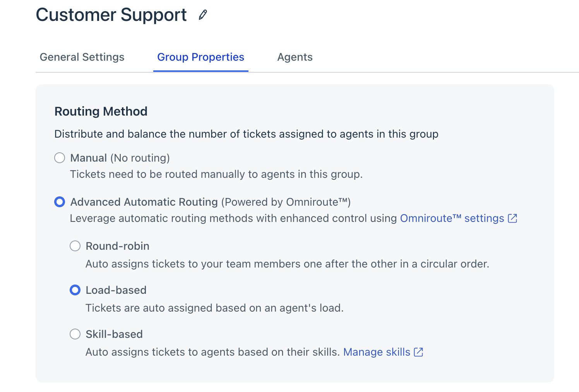Click the 'Tickets are auto assigned' description line

coord(214,308)
